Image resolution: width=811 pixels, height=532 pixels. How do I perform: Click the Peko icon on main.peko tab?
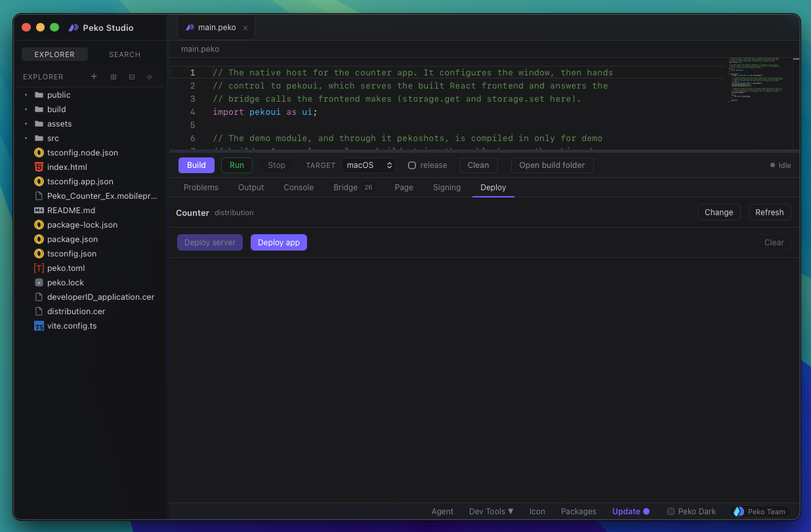190,28
